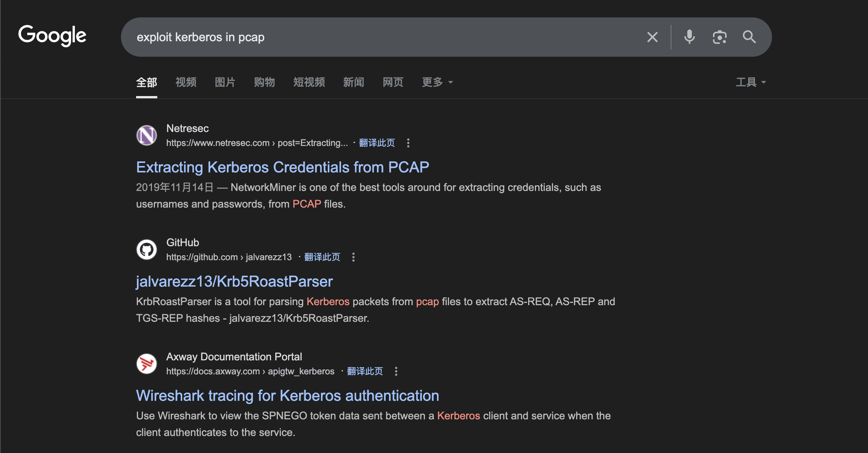Viewport: 868px width, 453px height.
Task: Clear the search box with X icon
Action: (652, 37)
